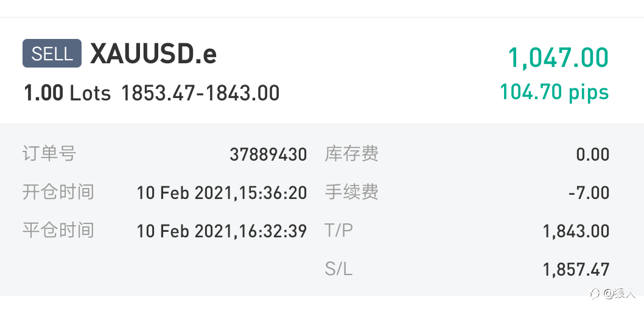
Task: Click the 1,047.00 profit amount
Action: [559, 57]
